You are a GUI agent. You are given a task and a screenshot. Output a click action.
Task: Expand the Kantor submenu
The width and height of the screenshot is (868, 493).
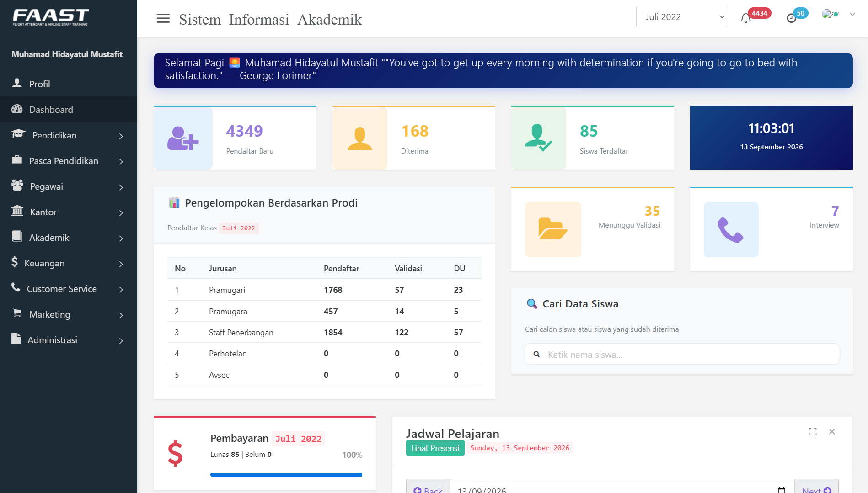click(69, 212)
